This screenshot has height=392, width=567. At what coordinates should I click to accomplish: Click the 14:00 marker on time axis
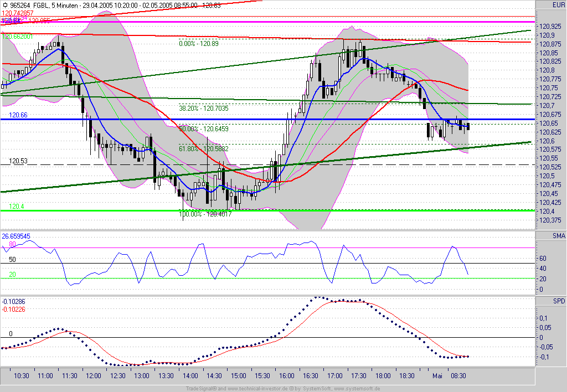[x=190, y=376]
